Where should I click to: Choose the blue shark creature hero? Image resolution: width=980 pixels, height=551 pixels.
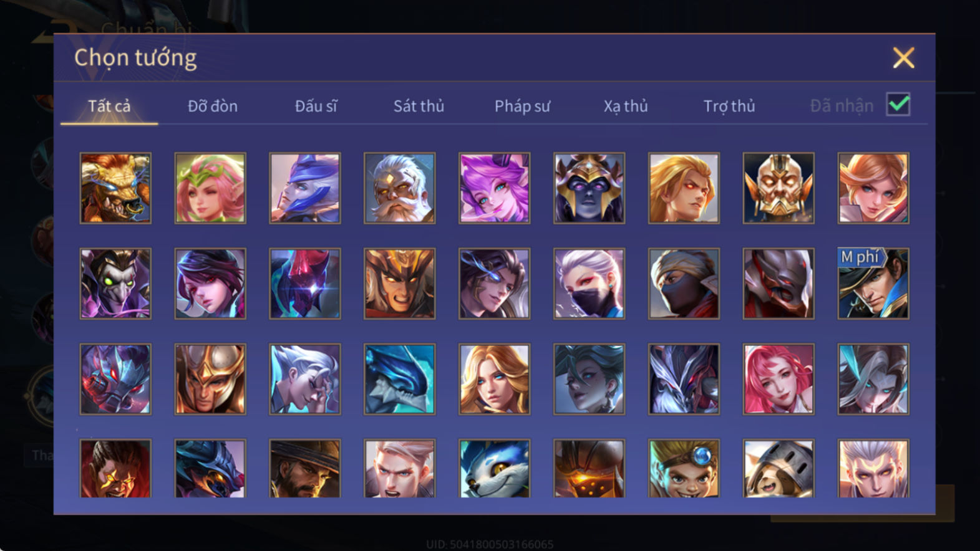click(x=399, y=379)
